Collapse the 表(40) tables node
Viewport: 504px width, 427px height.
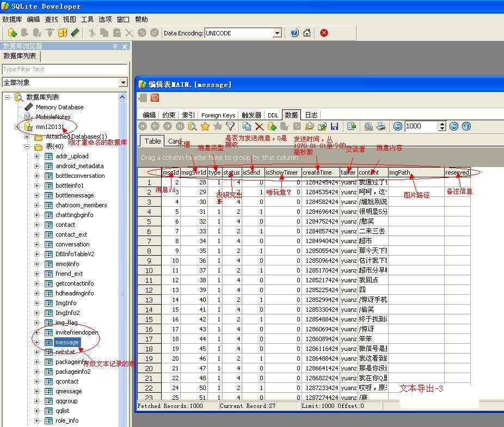[27, 146]
